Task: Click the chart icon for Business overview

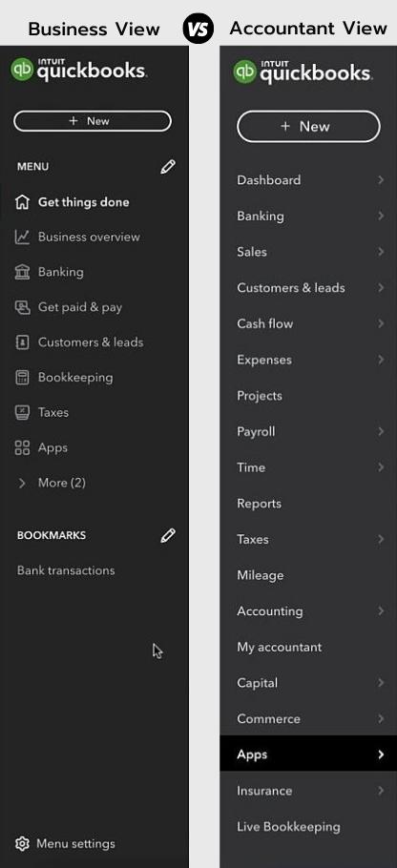Action: click(22, 237)
